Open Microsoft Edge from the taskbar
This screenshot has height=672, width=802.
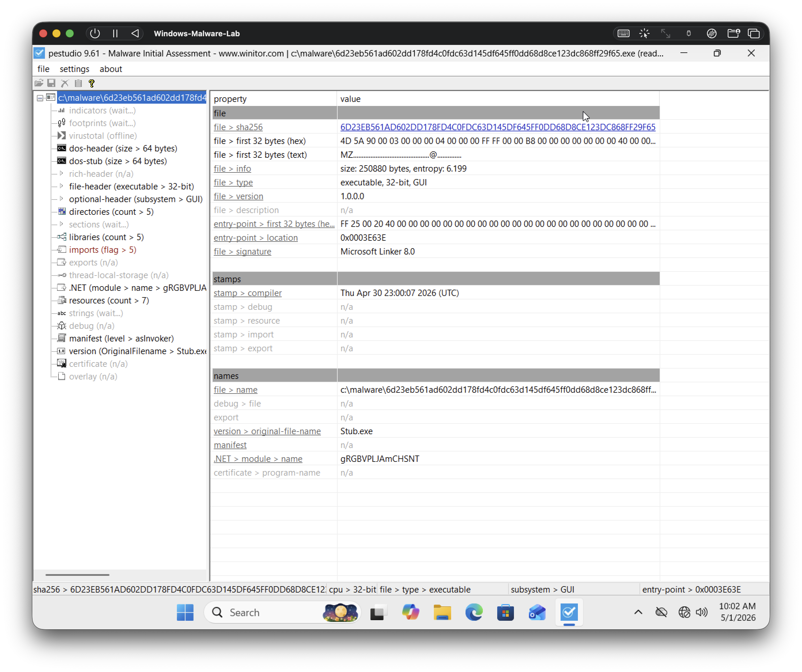coord(474,612)
